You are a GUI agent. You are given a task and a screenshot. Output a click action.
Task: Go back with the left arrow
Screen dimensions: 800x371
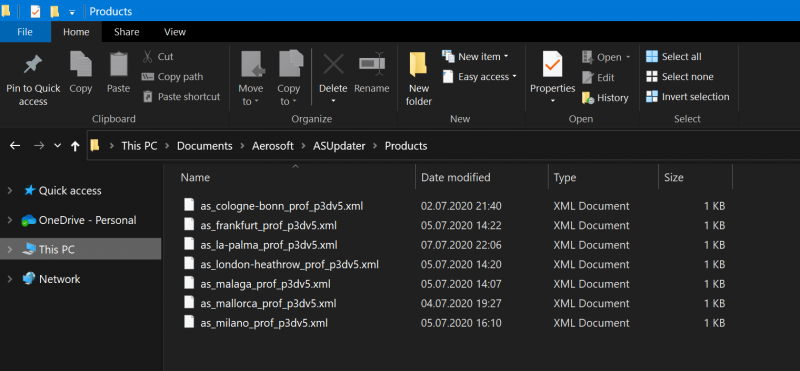15,146
